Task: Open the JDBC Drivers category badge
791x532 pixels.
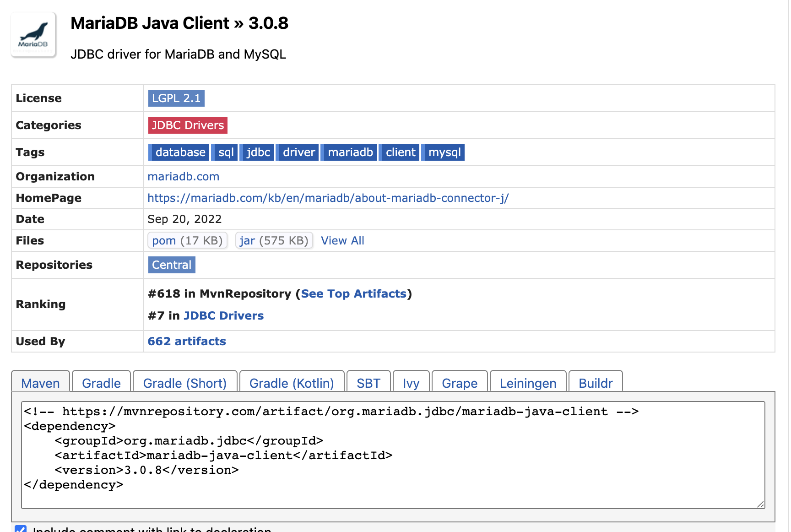Action: pyautogui.click(x=188, y=125)
